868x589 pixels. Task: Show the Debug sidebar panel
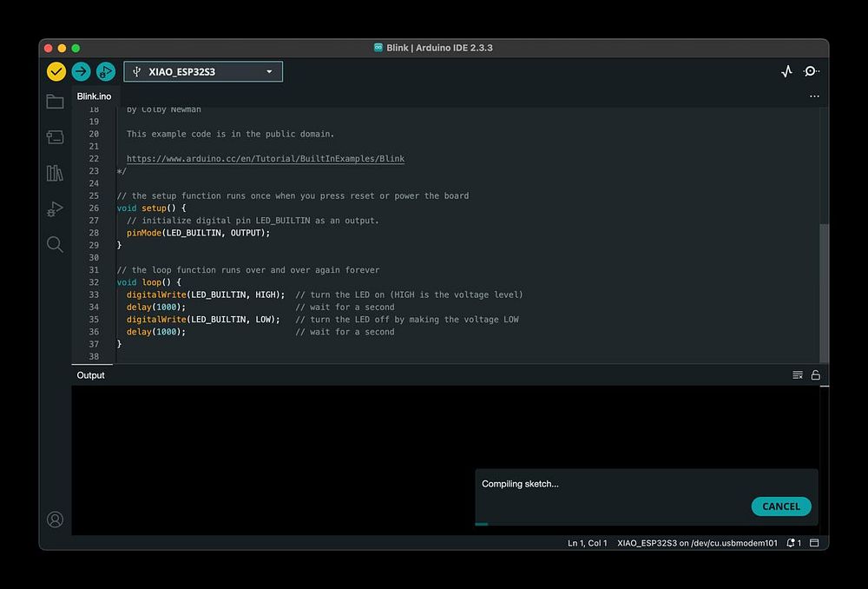pyautogui.click(x=55, y=208)
